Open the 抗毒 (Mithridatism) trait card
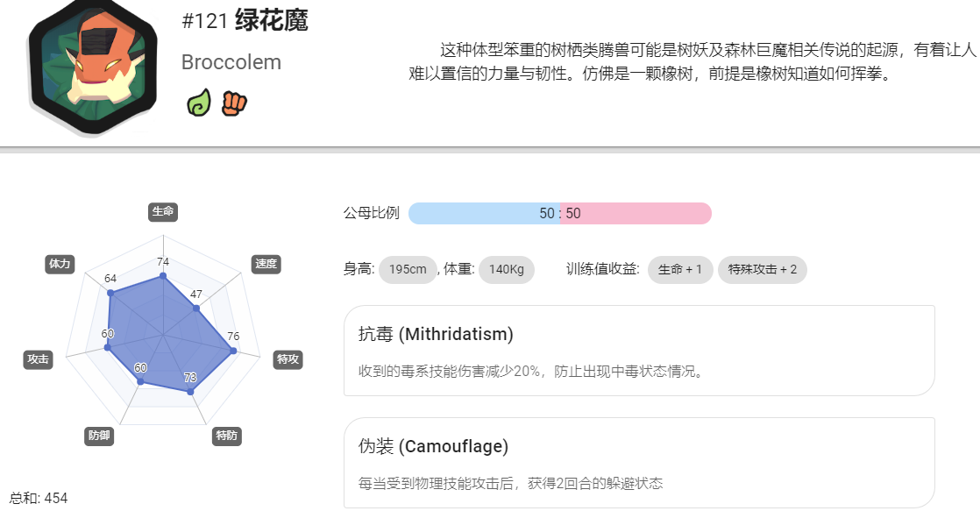980x511 pixels. click(x=639, y=351)
